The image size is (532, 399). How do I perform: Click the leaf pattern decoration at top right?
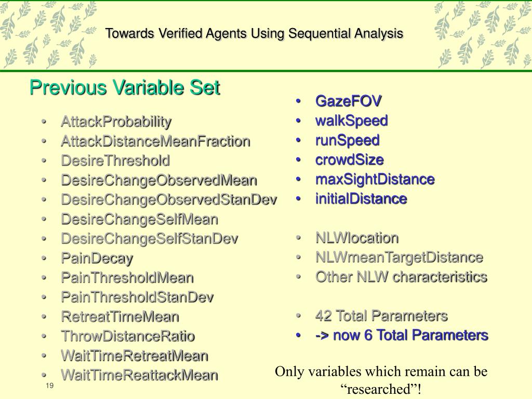[x=483, y=34]
